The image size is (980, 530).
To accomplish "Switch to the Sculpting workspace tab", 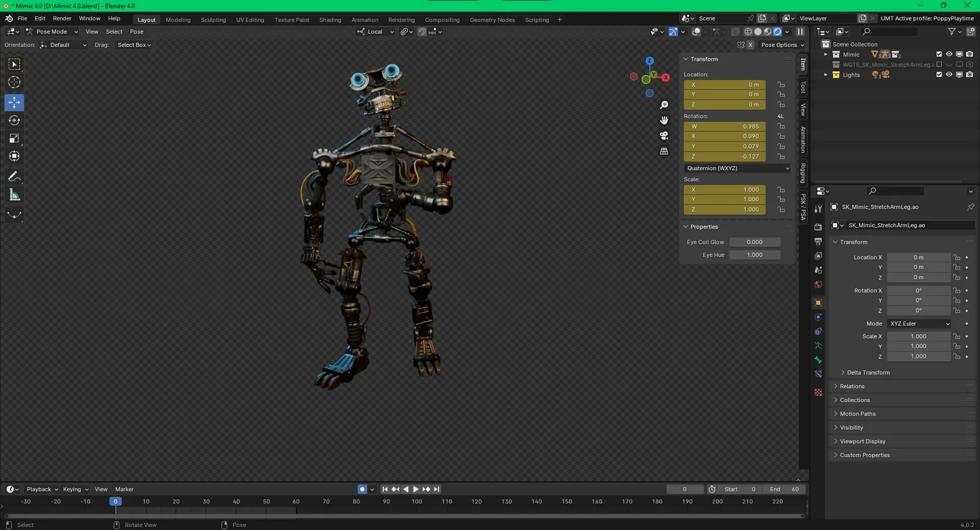I will [x=213, y=20].
